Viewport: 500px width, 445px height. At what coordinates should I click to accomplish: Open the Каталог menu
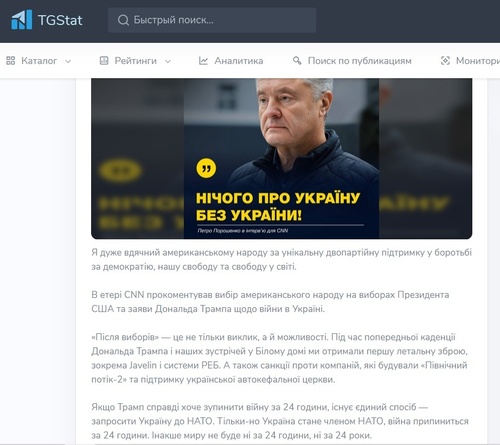tap(39, 61)
